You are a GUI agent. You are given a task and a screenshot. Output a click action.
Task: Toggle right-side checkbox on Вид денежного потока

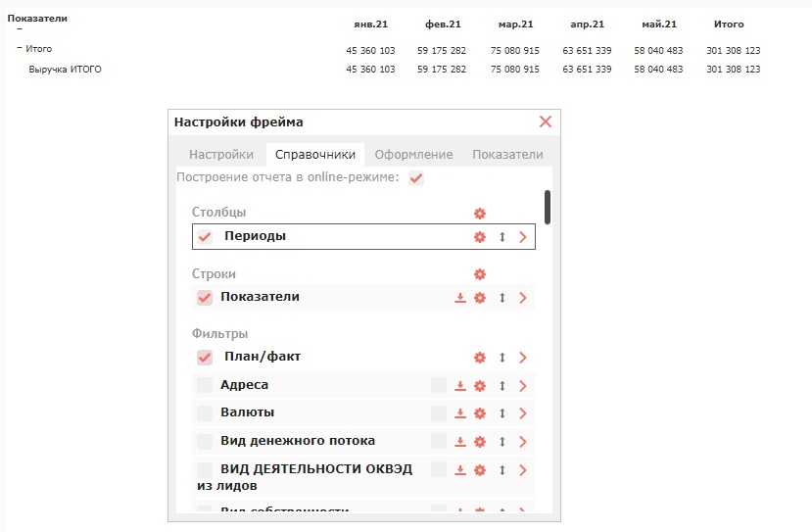[x=439, y=441]
